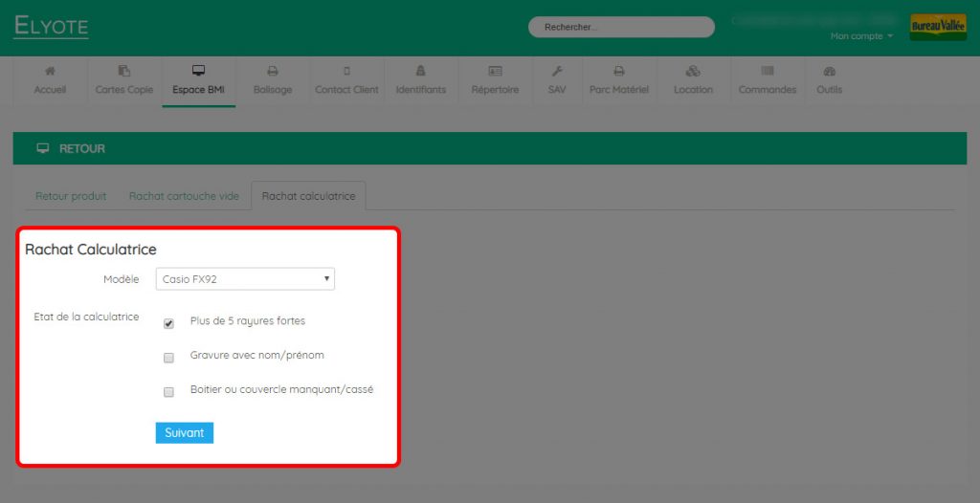Expand the Modèle Casio FX92 dropdown
This screenshot has height=503, width=980.
point(245,279)
